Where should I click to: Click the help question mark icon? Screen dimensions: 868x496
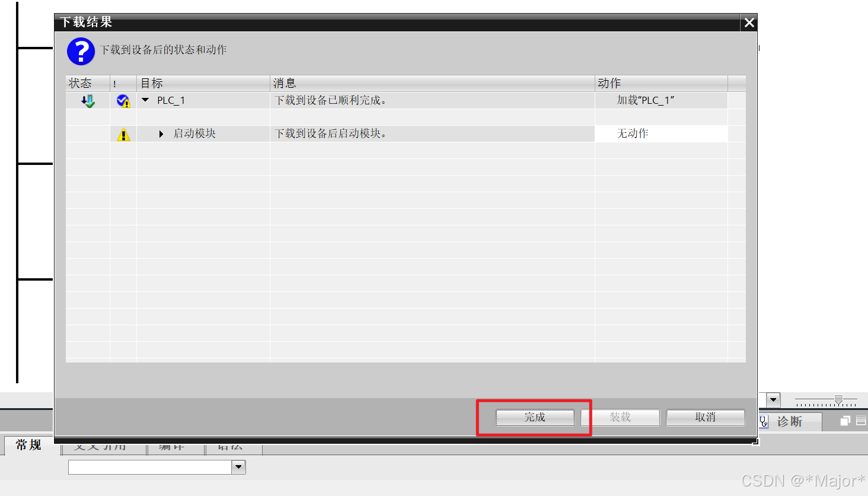pos(80,52)
